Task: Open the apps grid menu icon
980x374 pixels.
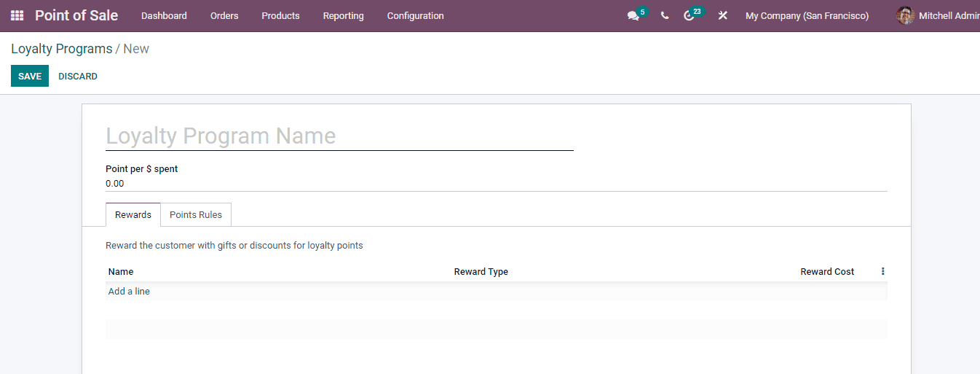Action: pyautogui.click(x=17, y=15)
